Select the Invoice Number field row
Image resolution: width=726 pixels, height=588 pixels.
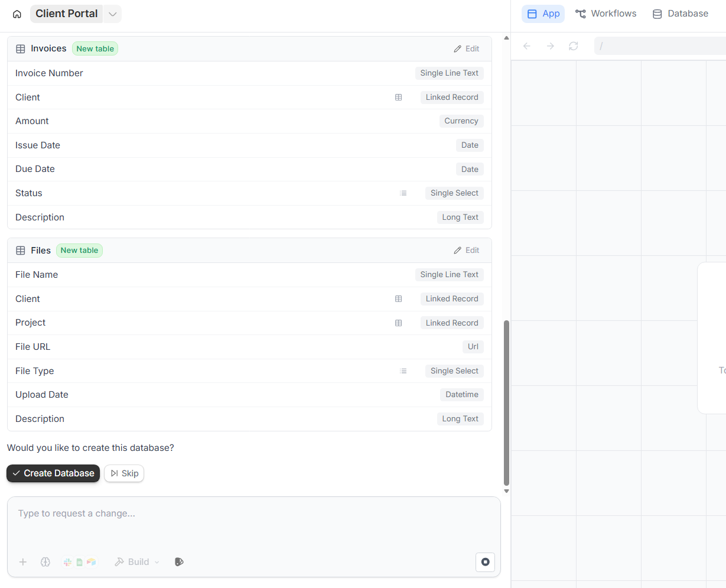click(249, 73)
